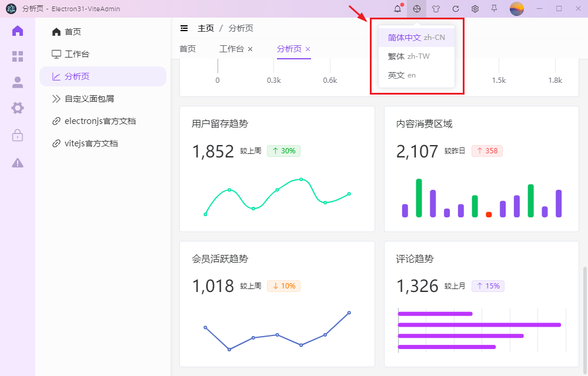This screenshot has width=588, height=376.
Task: Select 分析页 in the sidebar menu
Action: pos(103,76)
